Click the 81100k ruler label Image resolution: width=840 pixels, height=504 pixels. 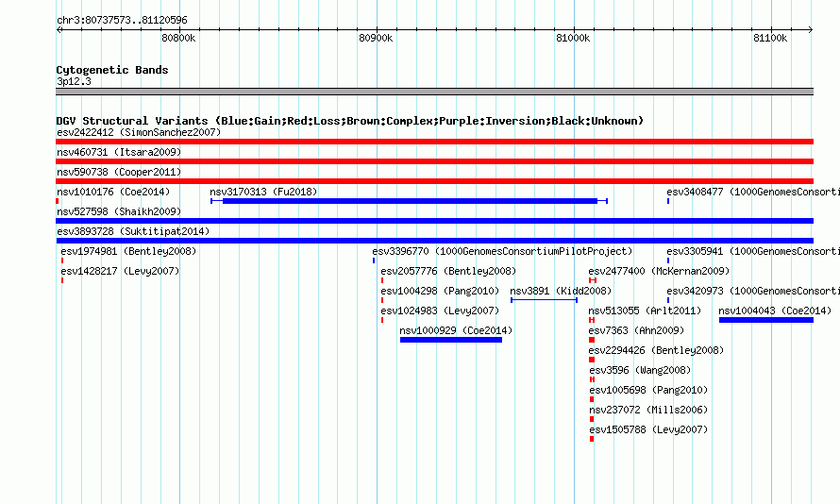click(770, 38)
